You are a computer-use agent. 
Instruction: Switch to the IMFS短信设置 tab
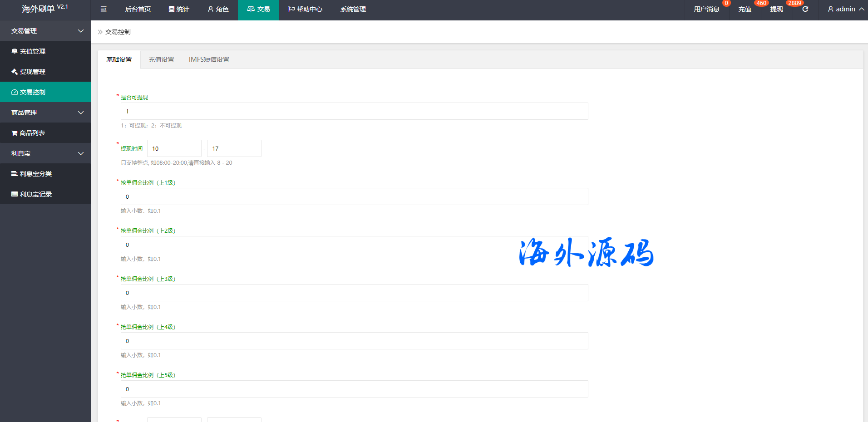coord(209,59)
